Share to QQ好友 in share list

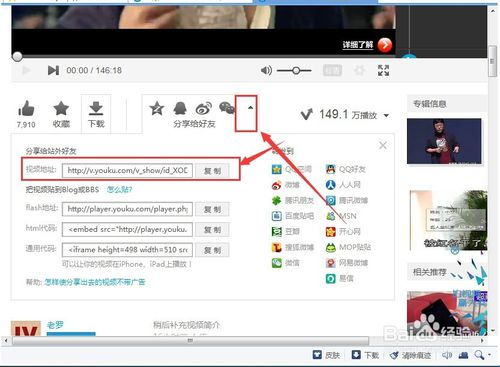coord(346,169)
